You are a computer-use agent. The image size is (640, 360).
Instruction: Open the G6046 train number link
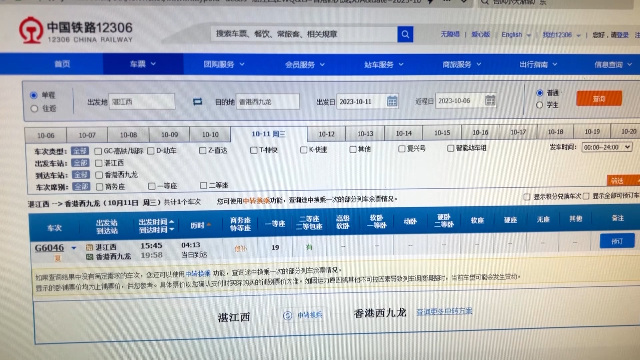coord(49,248)
